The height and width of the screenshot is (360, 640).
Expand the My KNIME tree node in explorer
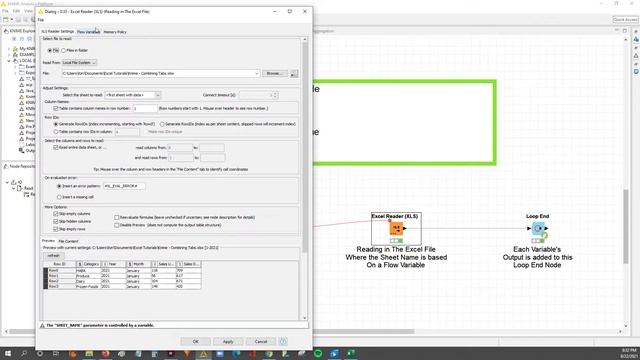[x=9, y=49]
